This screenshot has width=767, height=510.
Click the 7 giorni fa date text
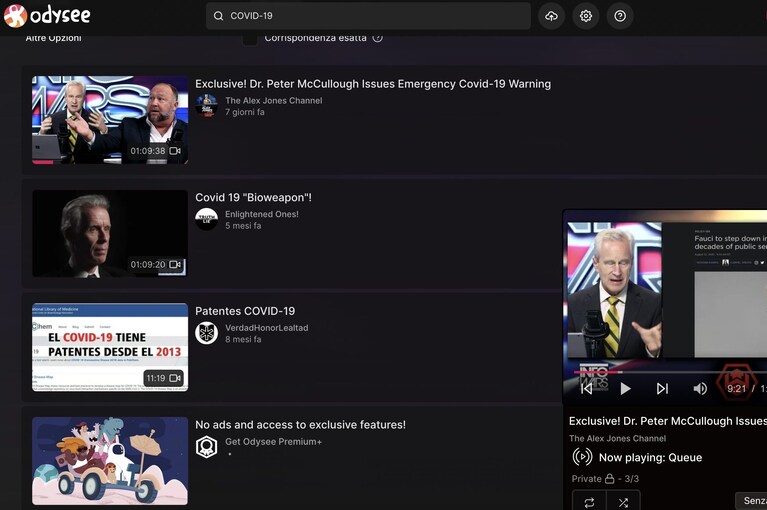click(245, 112)
